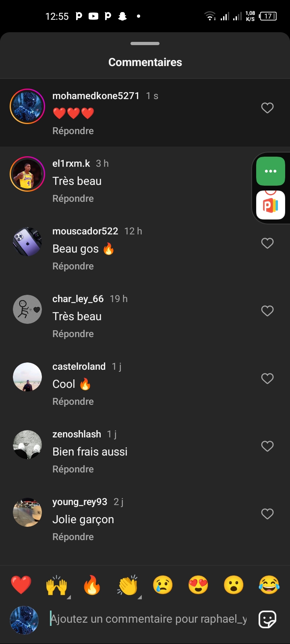Choose the clapping hands emoji

point(128,585)
